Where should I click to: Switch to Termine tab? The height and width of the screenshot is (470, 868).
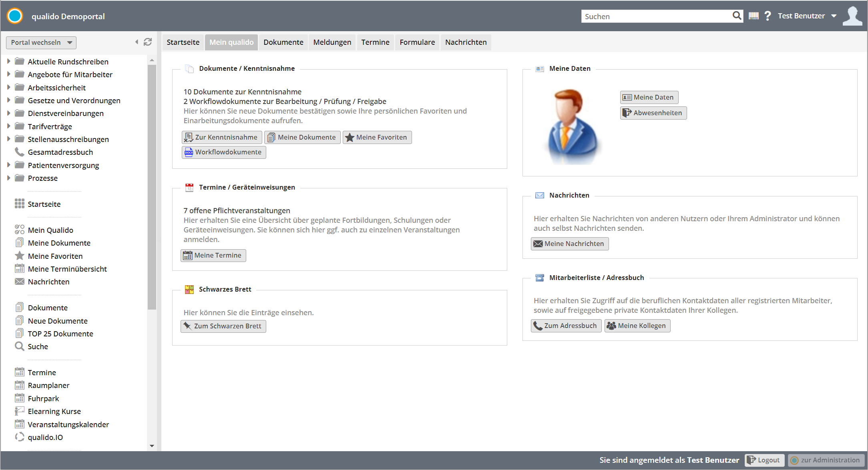pos(375,42)
